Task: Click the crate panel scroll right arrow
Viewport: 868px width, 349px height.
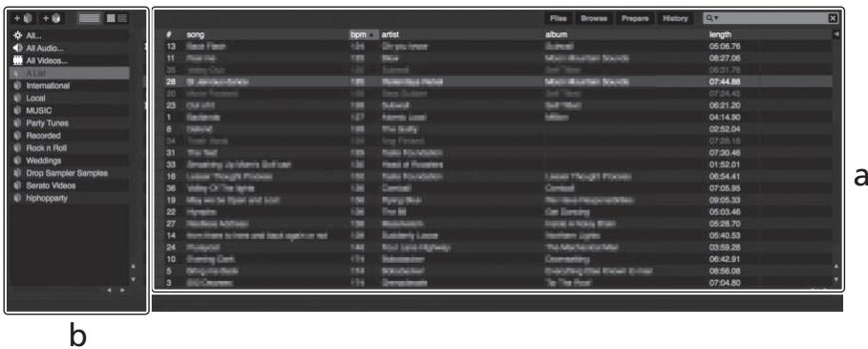Action: (123, 290)
